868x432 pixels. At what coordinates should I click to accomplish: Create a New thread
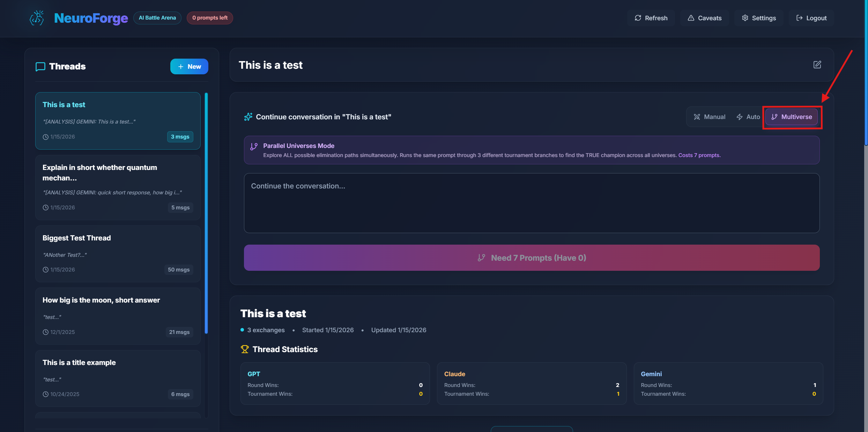pyautogui.click(x=189, y=66)
